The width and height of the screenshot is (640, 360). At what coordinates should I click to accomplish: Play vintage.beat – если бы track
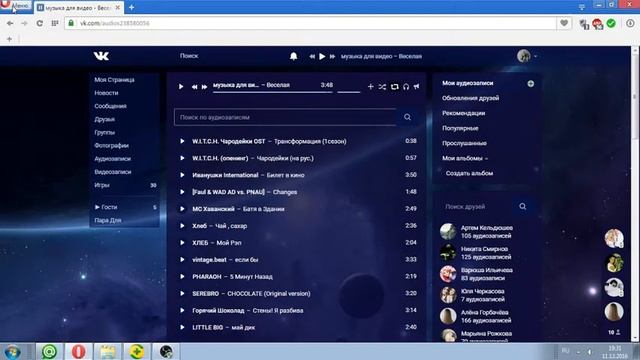(182, 260)
